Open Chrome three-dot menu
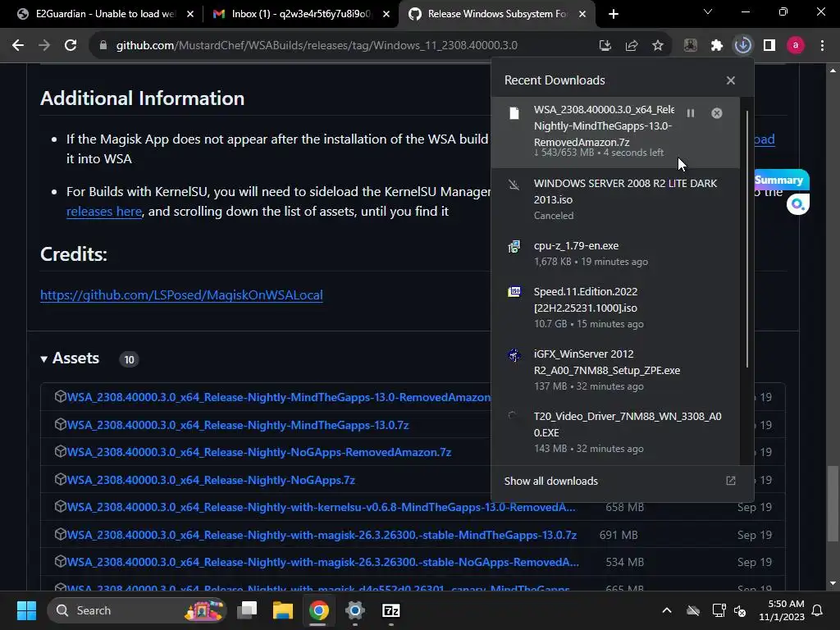The height and width of the screenshot is (630, 840). tap(822, 45)
